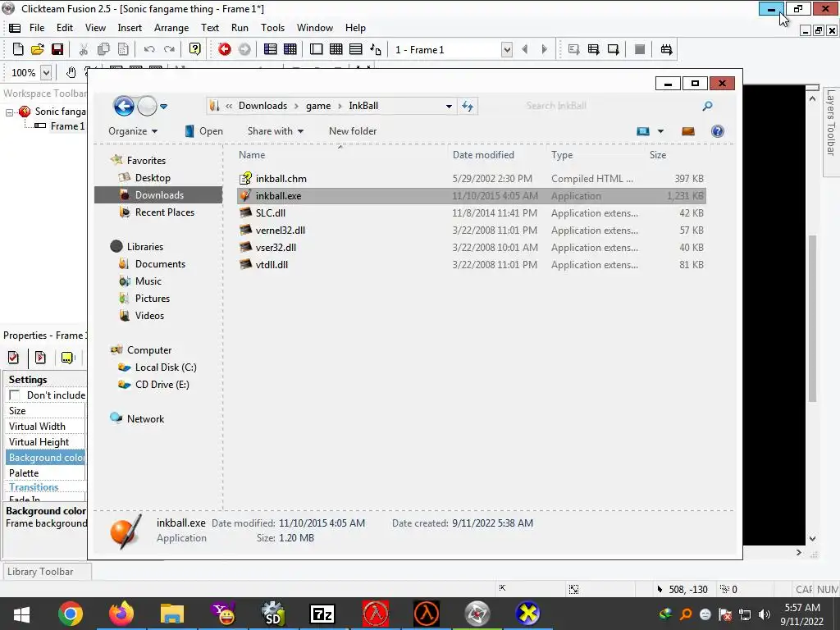840x630 pixels.
Task: Go back with the blue Explorer back arrow
Action: [x=124, y=106]
